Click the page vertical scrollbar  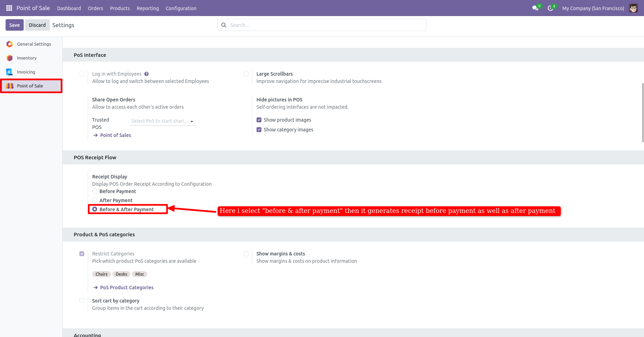tap(643, 113)
